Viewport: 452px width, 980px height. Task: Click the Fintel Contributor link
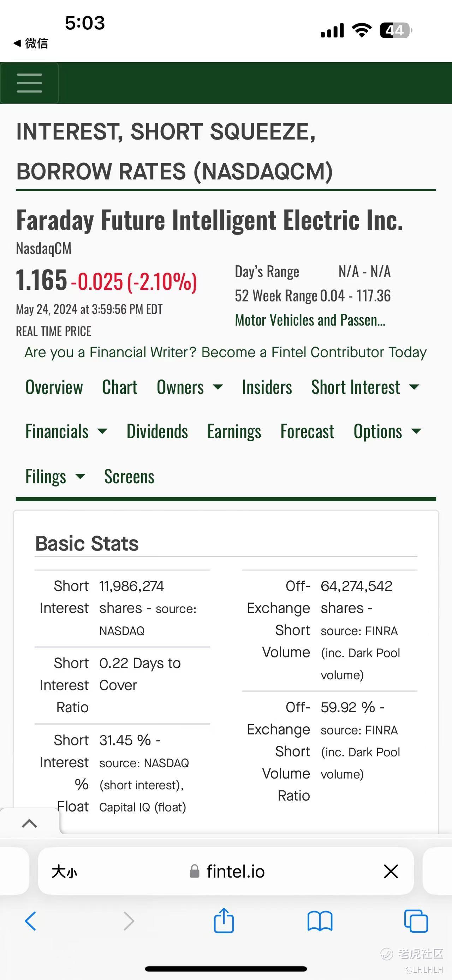click(x=225, y=352)
